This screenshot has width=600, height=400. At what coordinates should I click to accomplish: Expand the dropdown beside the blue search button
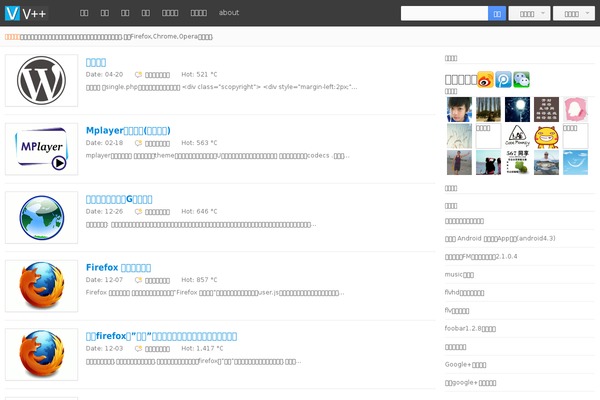tap(529, 13)
